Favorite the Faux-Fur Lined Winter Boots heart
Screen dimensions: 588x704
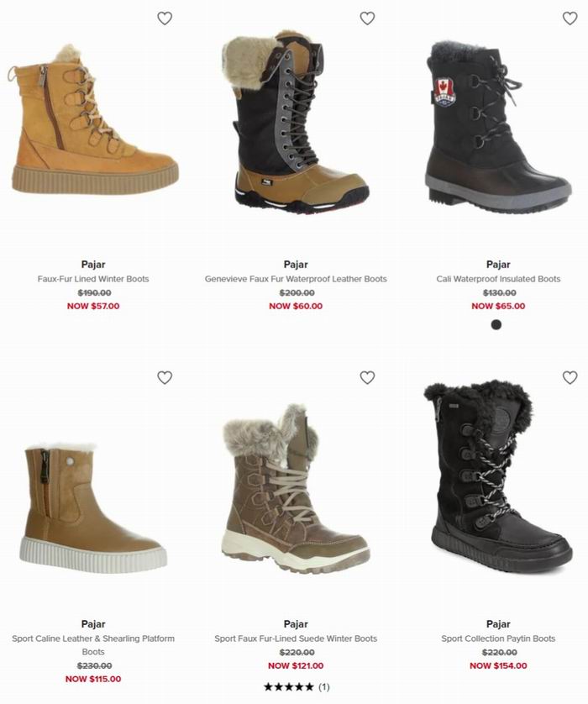pyautogui.click(x=165, y=18)
